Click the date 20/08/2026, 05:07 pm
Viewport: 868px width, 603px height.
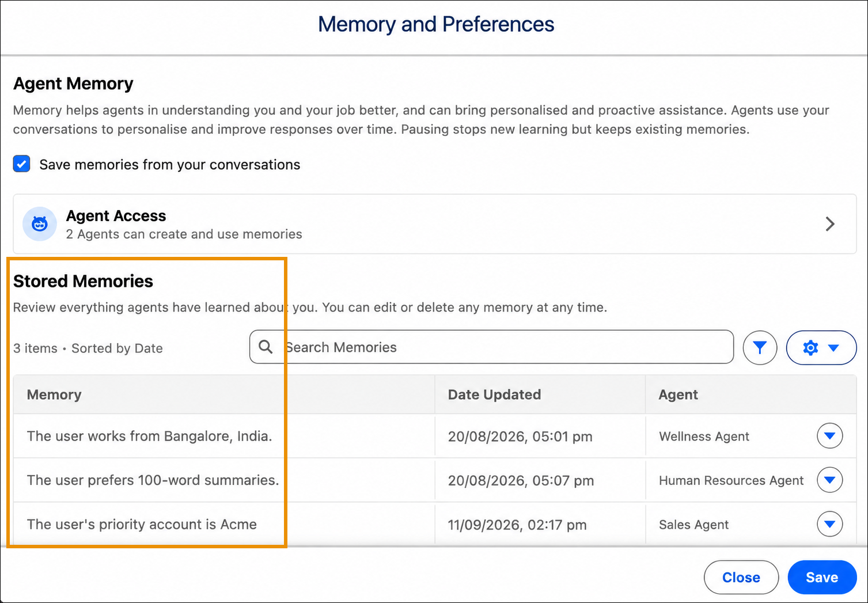point(521,480)
